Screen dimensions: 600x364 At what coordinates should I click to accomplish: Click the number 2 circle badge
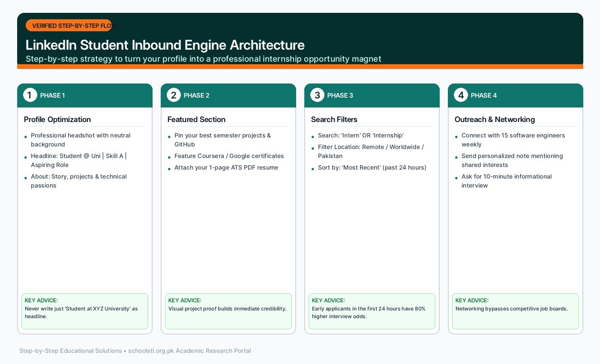(173, 95)
